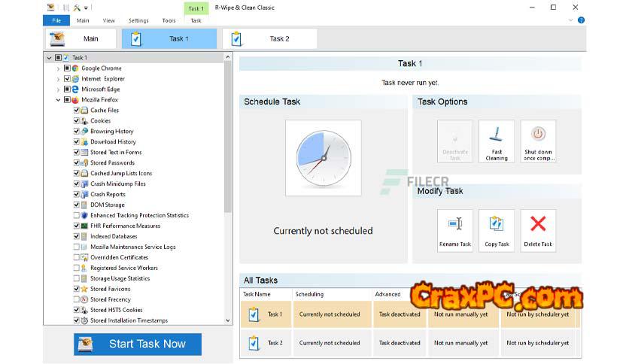The height and width of the screenshot is (364, 629).
Task: Switch to the Main panel tab
Action: 81,38
